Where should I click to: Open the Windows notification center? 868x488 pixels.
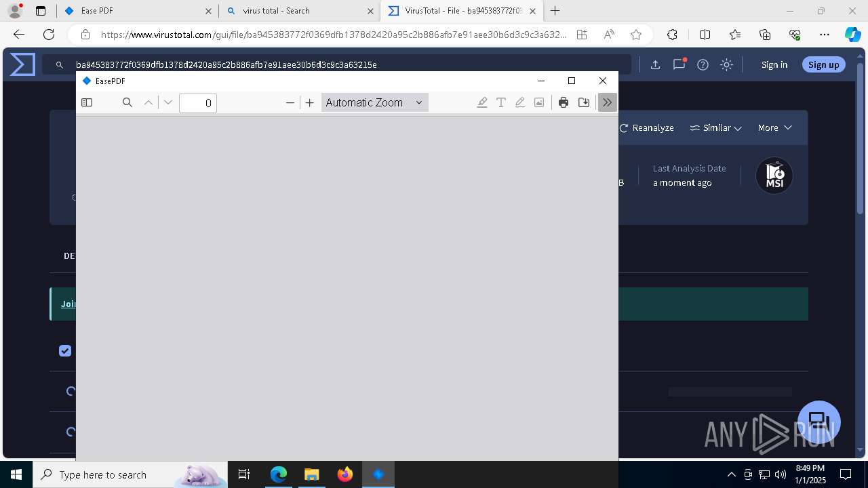point(846,474)
